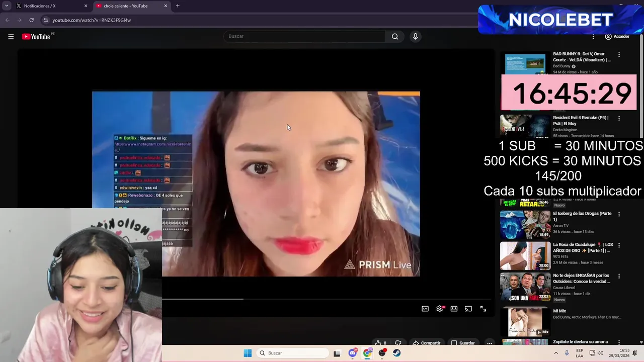
Task: Like the video with thumbs up
Action: click(380, 343)
